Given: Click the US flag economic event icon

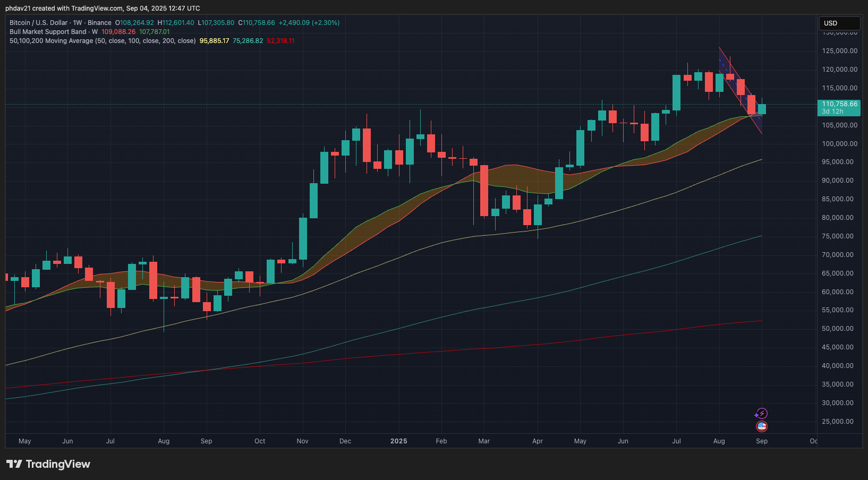Looking at the screenshot, I should pos(762,426).
